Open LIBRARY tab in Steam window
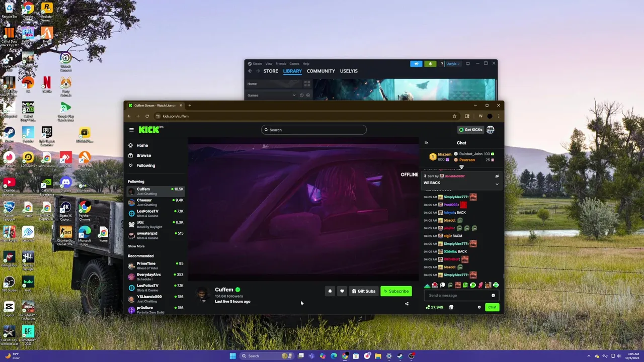The image size is (644, 362). pyautogui.click(x=292, y=71)
